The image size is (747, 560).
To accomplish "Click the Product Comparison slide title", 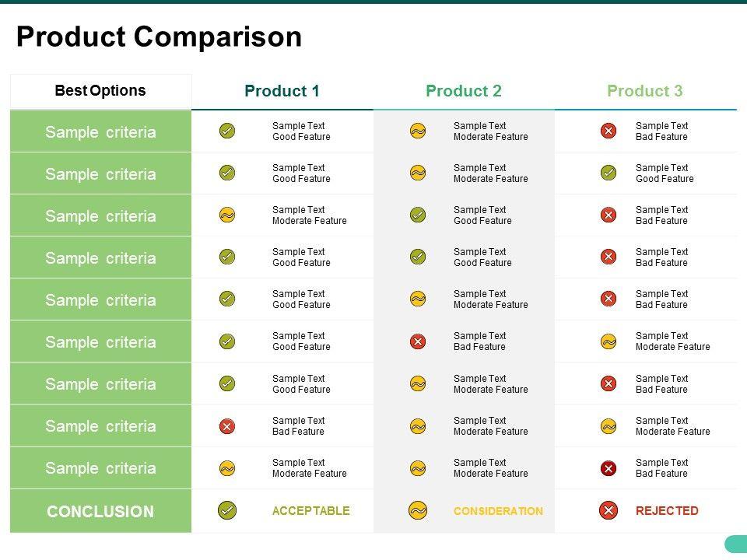I will coord(159,37).
